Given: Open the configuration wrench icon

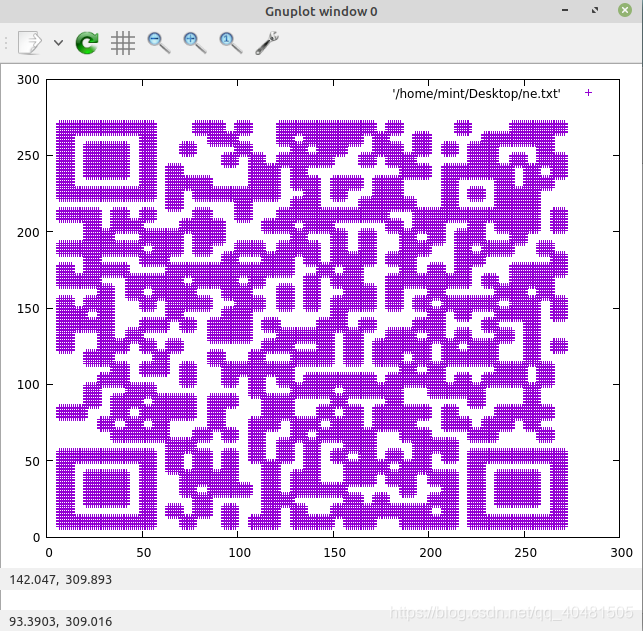Looking at the screenshot, I should point(267,43).
